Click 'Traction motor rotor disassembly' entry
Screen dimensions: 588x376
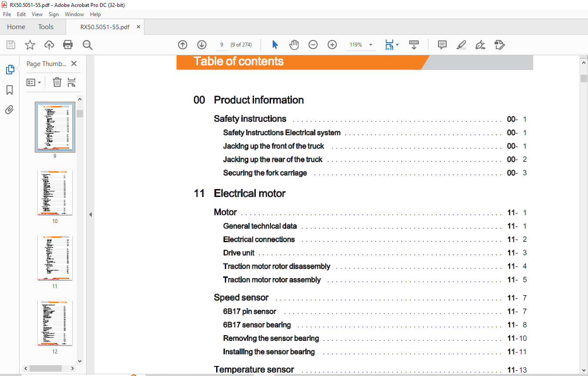click(x=277, y=266)
